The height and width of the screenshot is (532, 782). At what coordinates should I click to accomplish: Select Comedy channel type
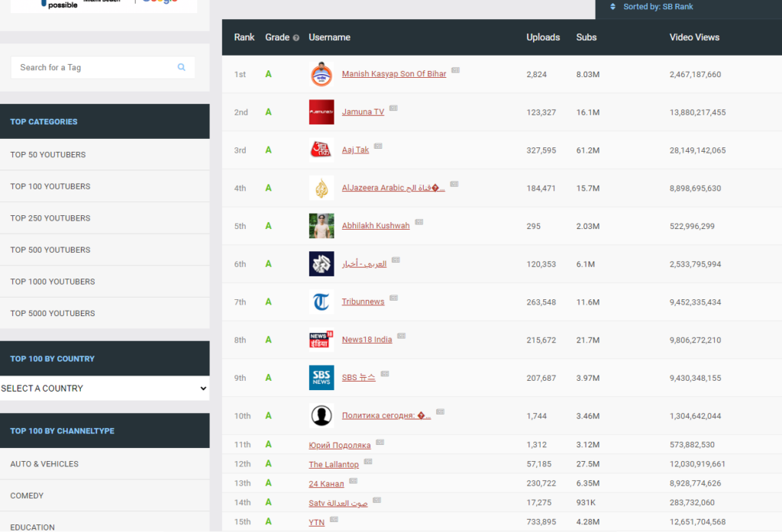(105, 495)
